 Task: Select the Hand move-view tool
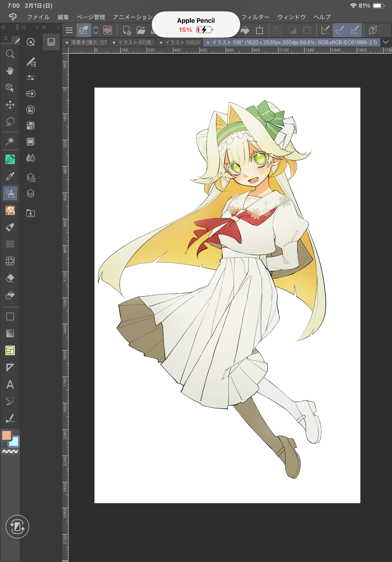point(10,71)
